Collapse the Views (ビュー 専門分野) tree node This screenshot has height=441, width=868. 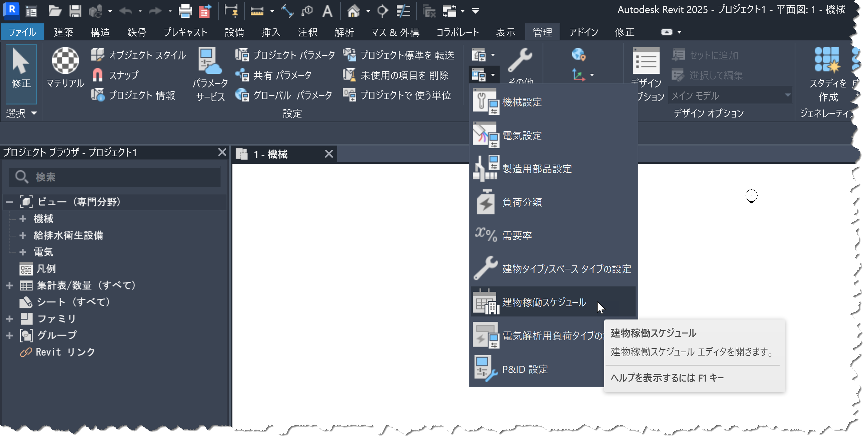click(x=9, y=202)
